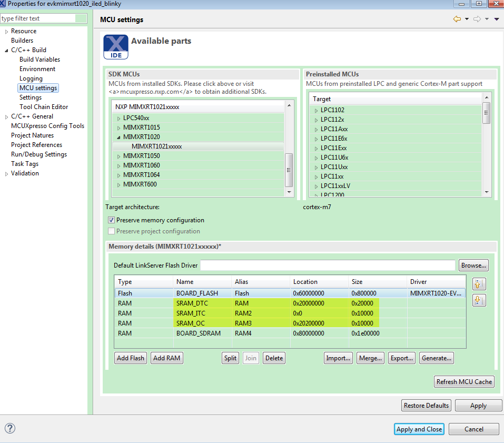Click the 0x80000000 location cell
The width and height of the screenshot is (504, 443).
coord(319,333)
